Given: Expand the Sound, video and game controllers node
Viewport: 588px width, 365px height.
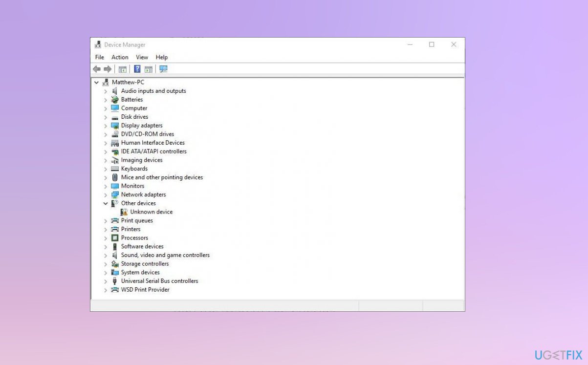Looking at the screenshot, I should pyautogui.click(x=106, y=255).
